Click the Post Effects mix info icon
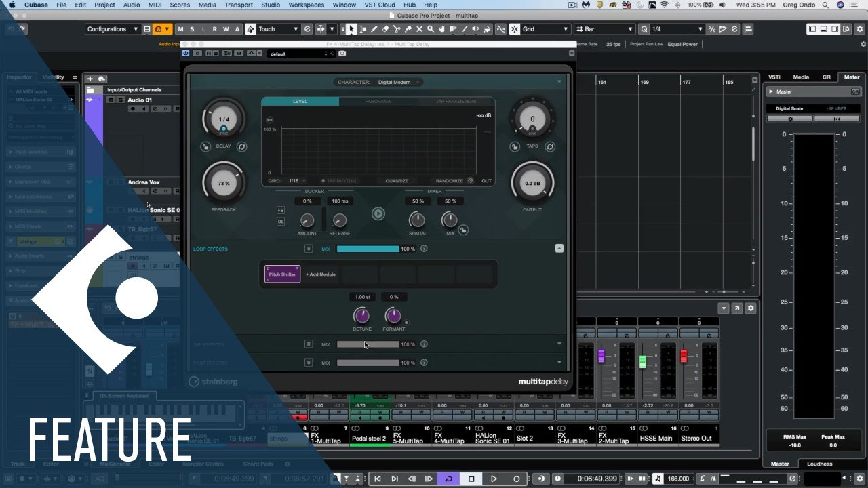The height and width of the screenshot is (488, 868). [x=424, y=363]
